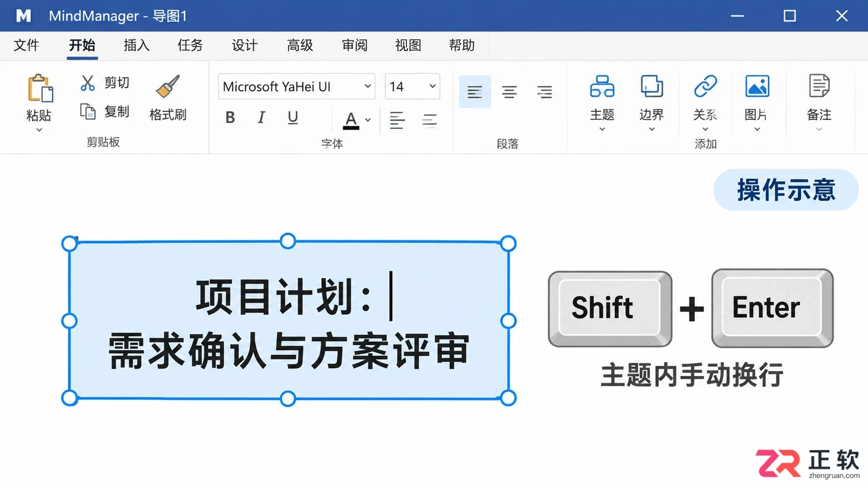Click the Relationship (关系) link icon
This screenshot has width=868, height=488.
point(705,87)
